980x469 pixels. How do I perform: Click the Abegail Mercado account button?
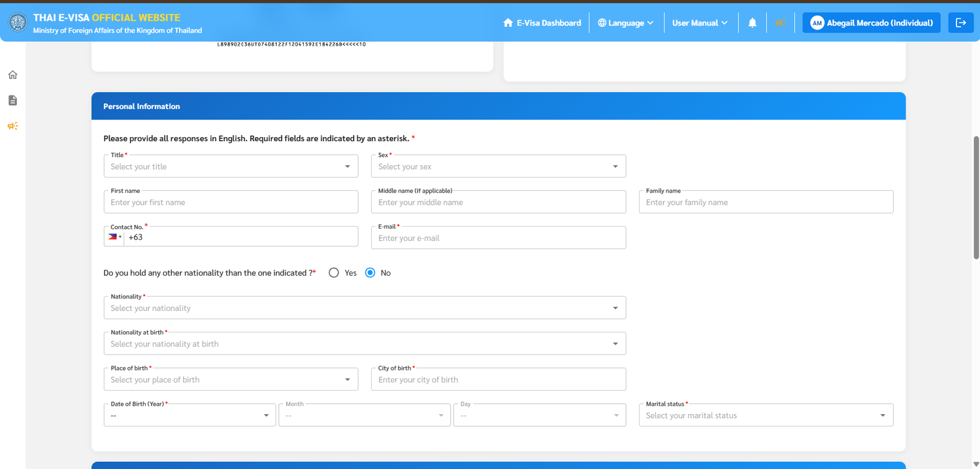click(872, 23)
